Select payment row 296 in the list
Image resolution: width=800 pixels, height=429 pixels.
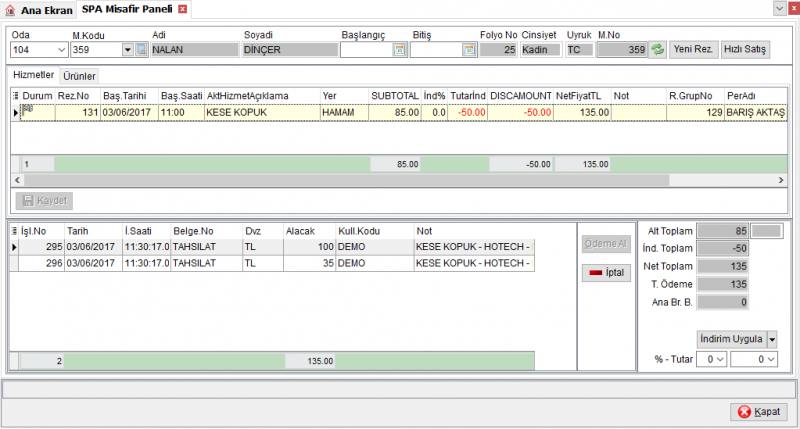(272, 263)
